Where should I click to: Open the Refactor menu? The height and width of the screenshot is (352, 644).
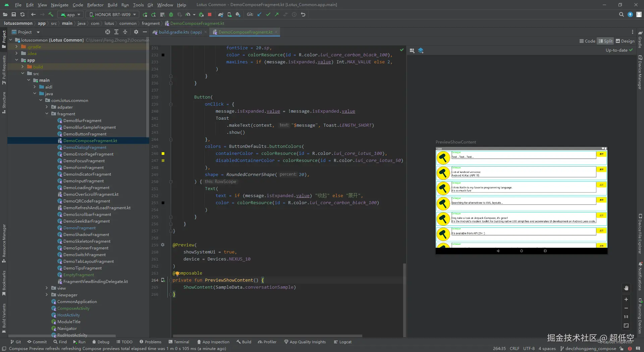coord(95,5)
